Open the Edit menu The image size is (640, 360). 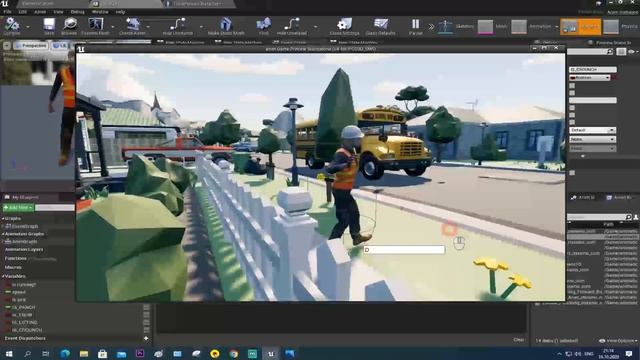(23, 12)
